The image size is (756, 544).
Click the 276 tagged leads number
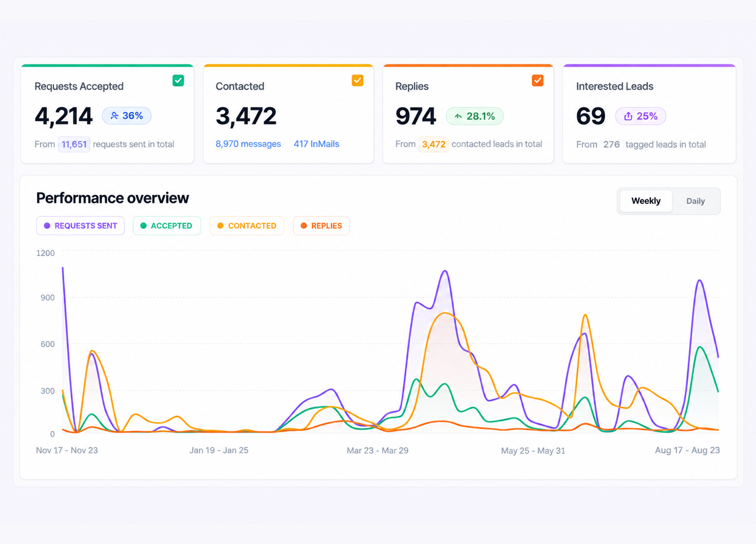click(x=611, y=144)
